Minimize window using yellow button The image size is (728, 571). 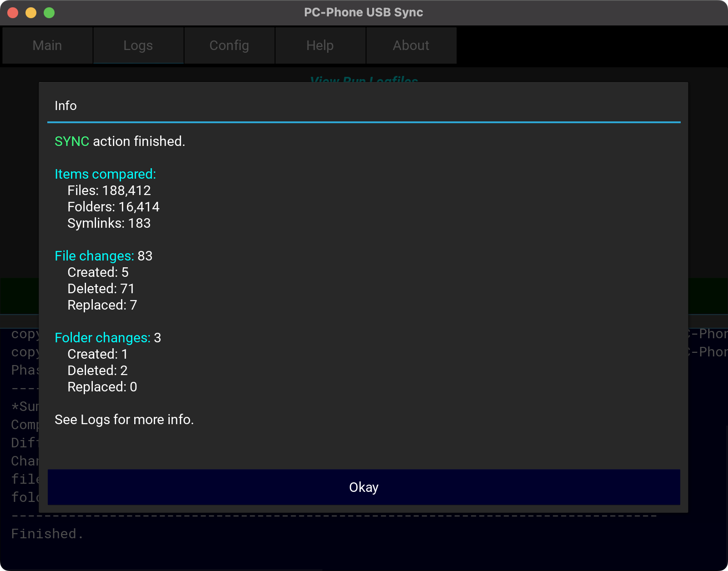[31, 13]
